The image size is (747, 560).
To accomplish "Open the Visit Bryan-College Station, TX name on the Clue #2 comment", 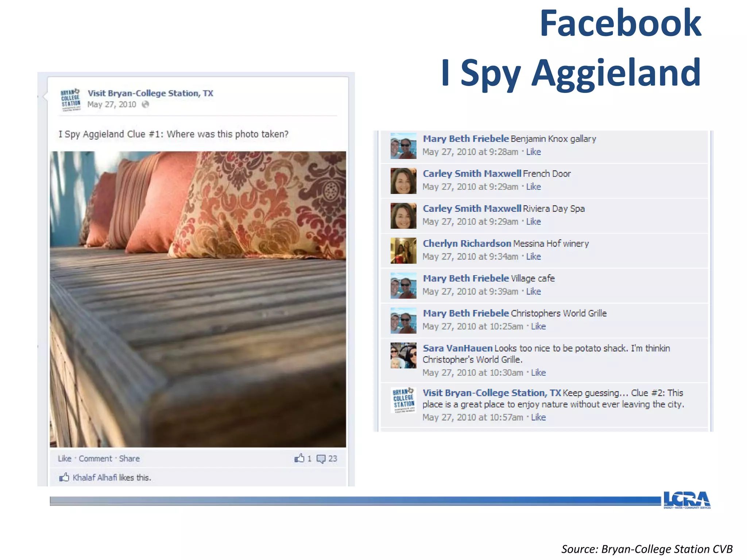I will 492,393.
